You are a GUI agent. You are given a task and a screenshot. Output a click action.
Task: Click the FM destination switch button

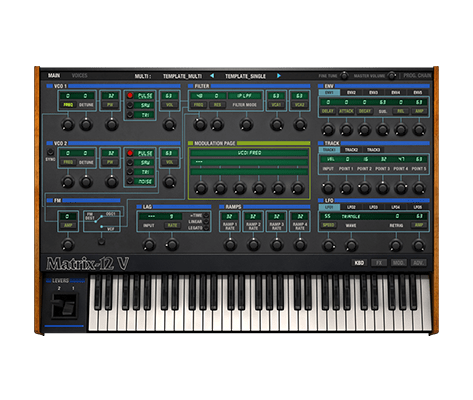[x=102, y=241]
